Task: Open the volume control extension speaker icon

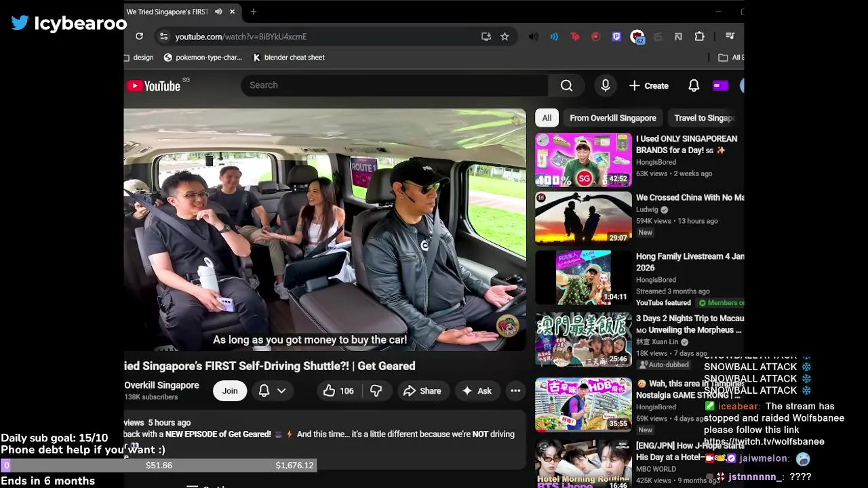Action: (x=534, y=37)
